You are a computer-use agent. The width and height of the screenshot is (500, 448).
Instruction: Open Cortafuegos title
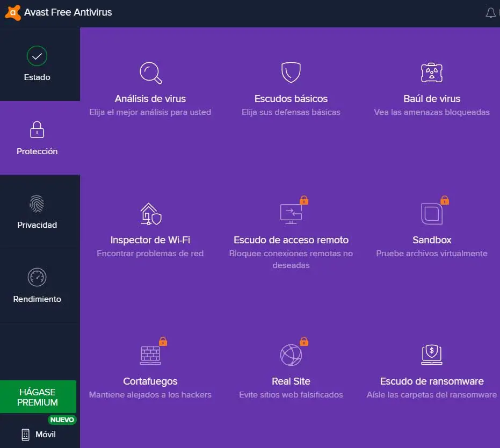(150, 381)
